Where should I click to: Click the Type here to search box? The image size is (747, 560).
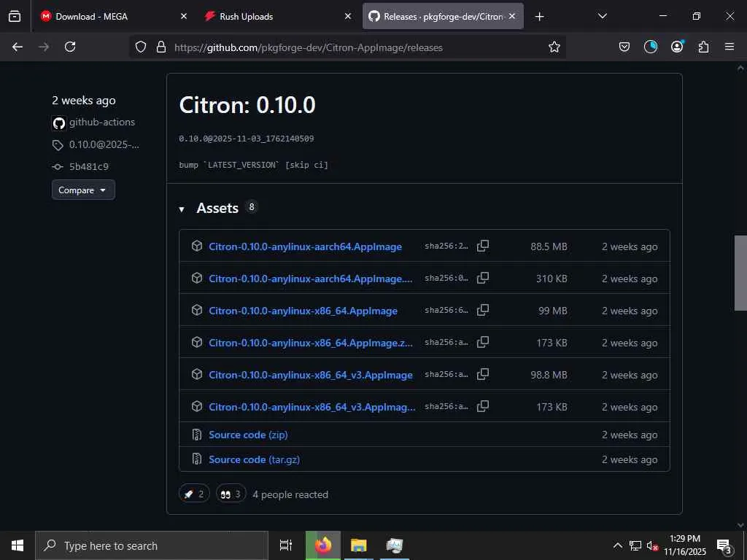(152, 545)
